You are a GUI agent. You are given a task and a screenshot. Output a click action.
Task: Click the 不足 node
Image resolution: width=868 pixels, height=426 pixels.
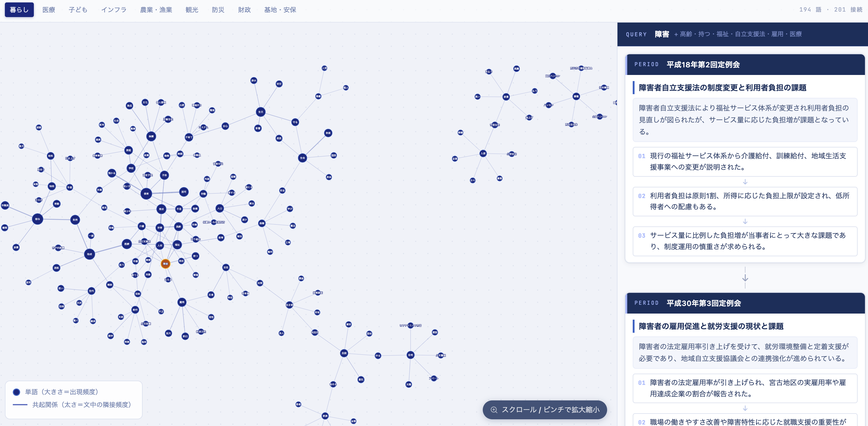[179, 209]
